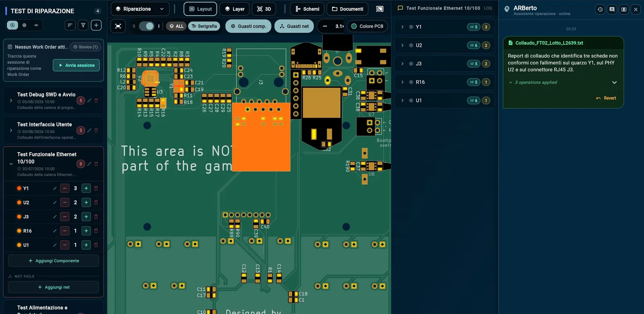Screen dimensions: 644x314
Task: Toggle Serigrafia silkscreen visibility
Action: coord(204,26)
